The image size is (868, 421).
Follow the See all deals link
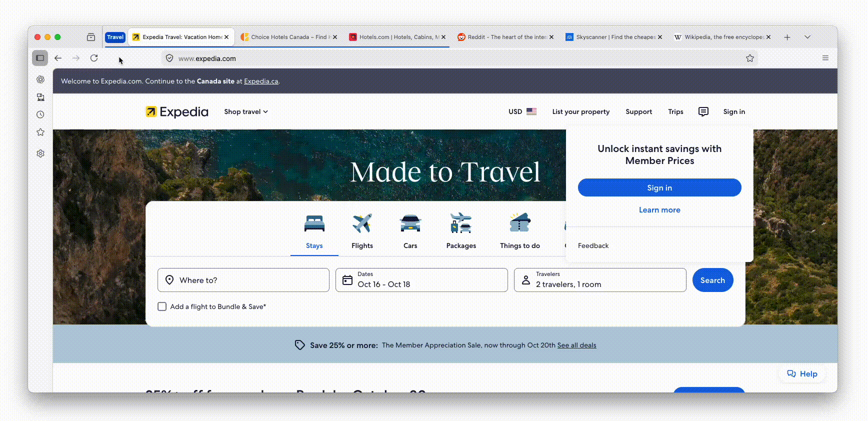click(x=576, y=345)
